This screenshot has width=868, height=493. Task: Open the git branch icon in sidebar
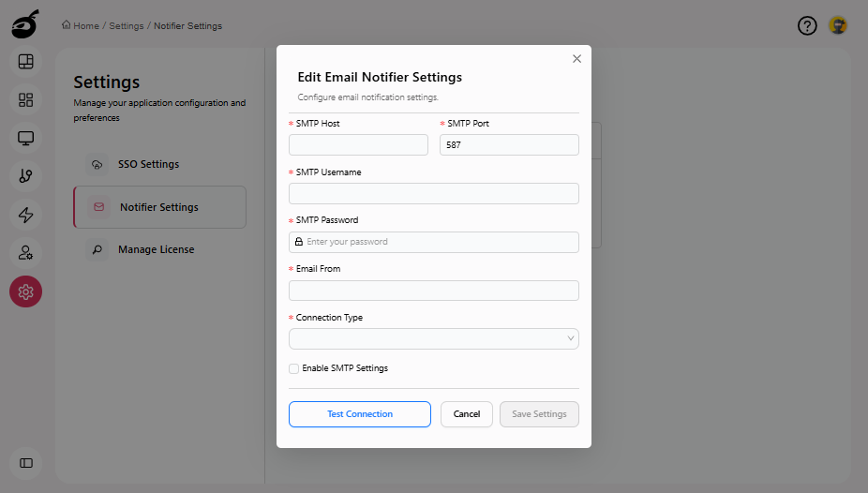tap(25, 176)
